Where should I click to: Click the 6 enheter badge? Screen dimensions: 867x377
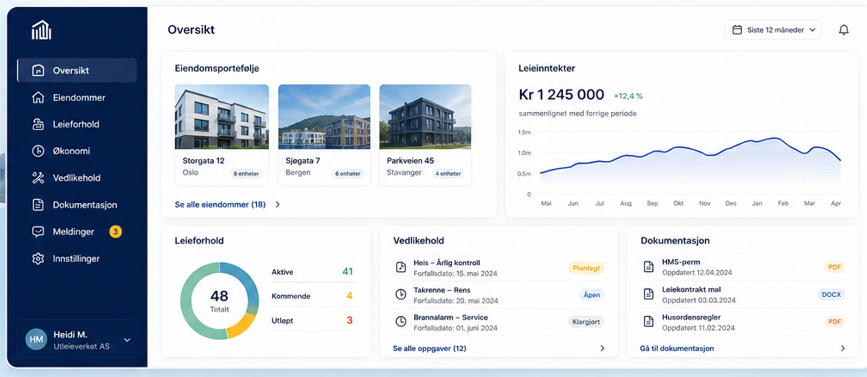[348, 174]
